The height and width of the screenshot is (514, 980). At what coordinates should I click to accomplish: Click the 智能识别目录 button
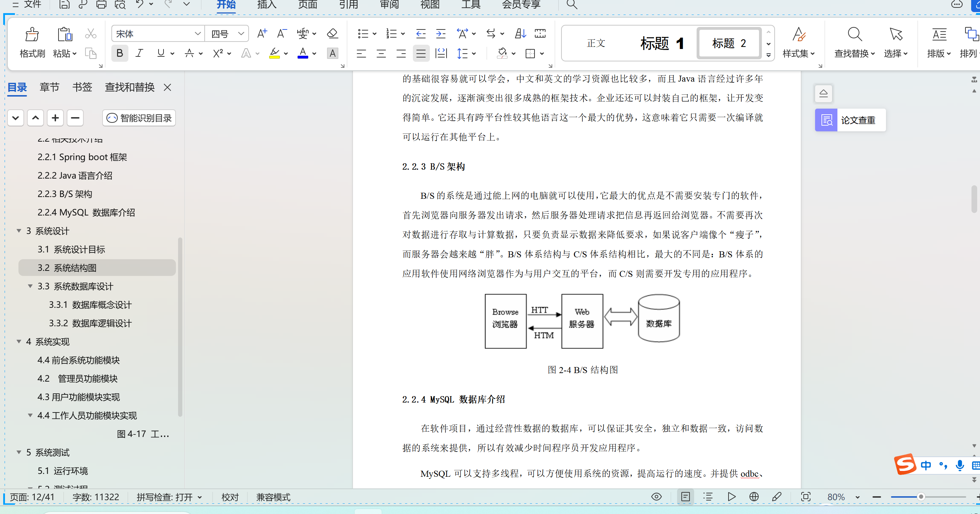(x=139, y=118)
